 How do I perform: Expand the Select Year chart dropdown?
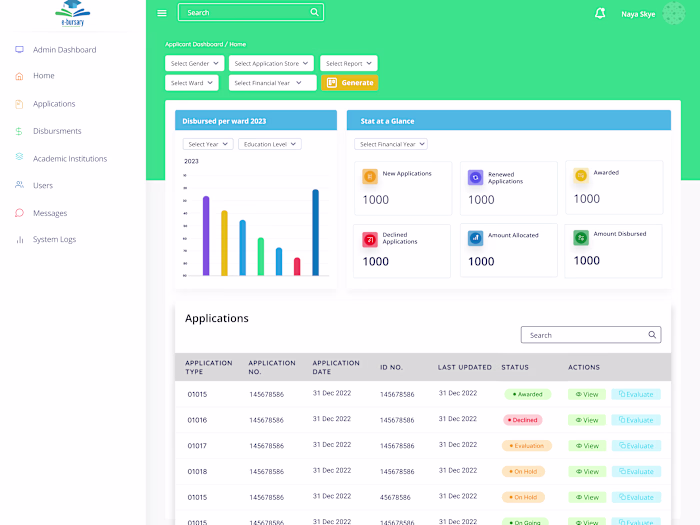(x=208, y=144)
